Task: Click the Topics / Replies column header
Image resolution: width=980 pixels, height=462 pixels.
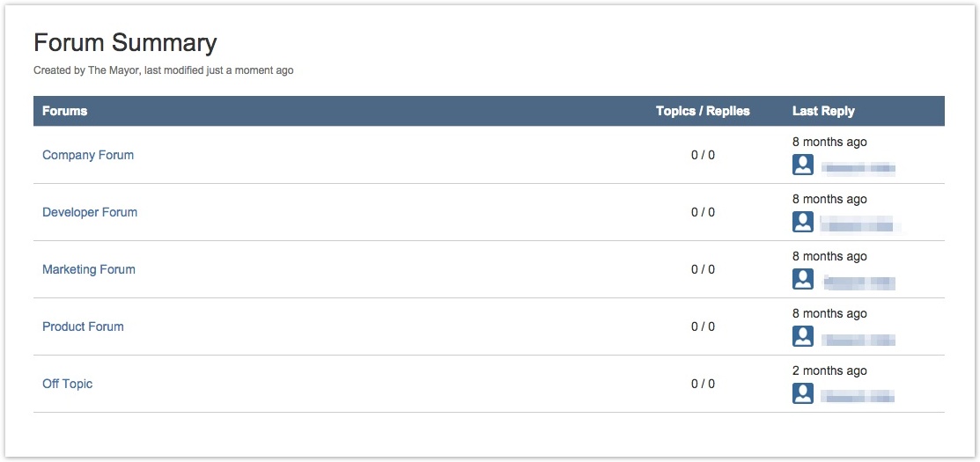Action: click(704, 111)
